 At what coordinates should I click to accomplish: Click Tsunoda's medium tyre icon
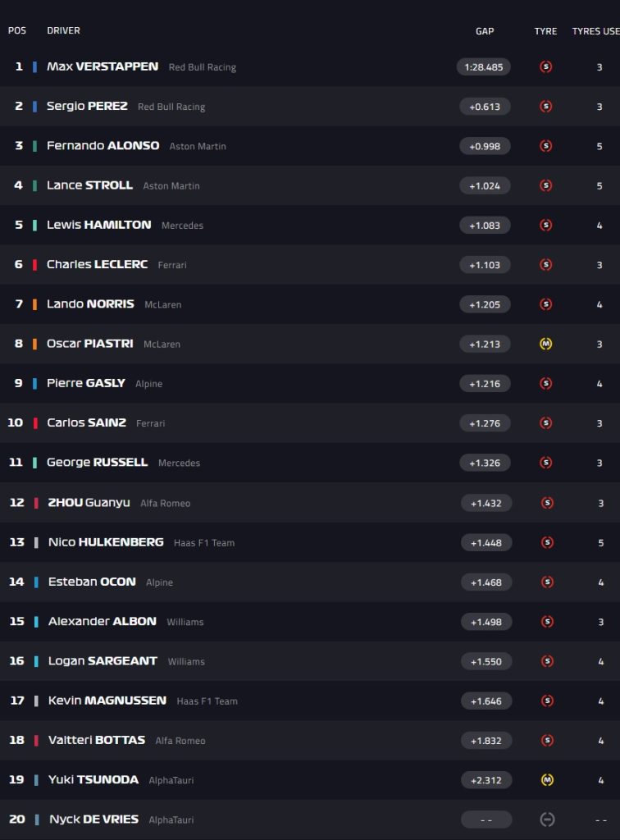547,780
